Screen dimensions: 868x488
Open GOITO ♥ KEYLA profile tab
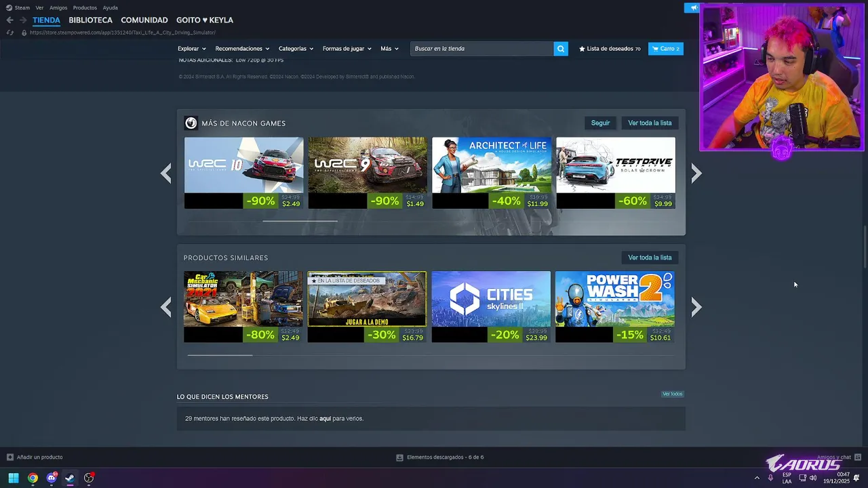(x=205, y=20)
